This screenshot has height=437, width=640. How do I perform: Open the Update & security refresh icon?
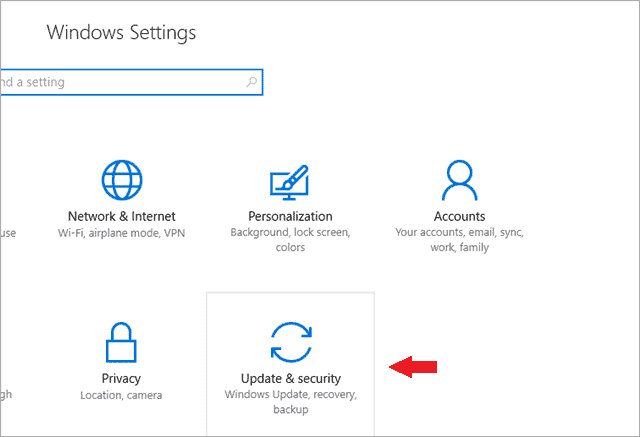(291, 342)
